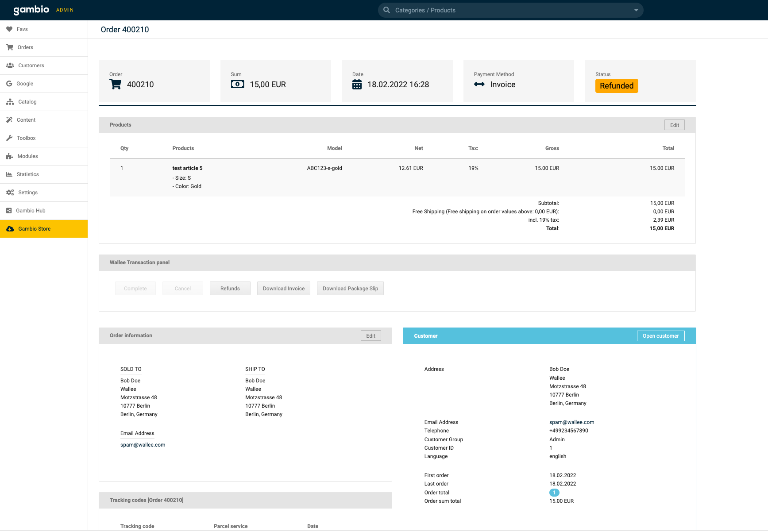
Task: Click the Catalog sitemap icon
Action: point(10,102)
